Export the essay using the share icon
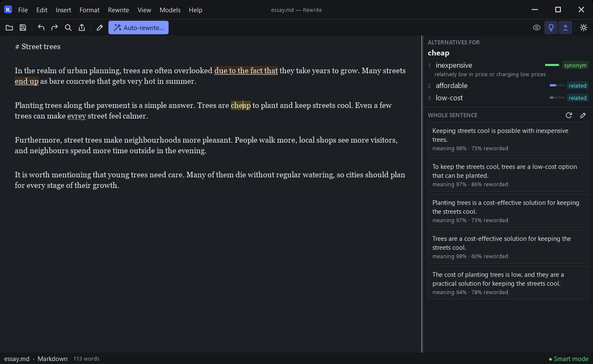 (x=82, y=28)
